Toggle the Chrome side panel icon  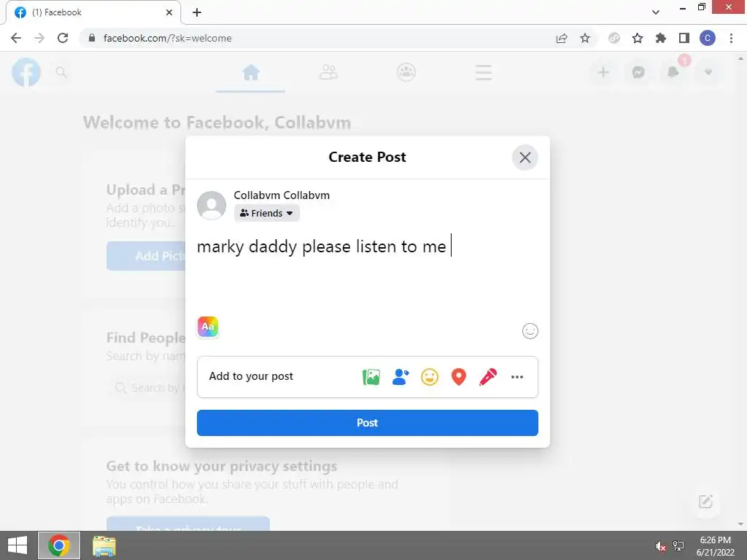click(x=684, y=38)
